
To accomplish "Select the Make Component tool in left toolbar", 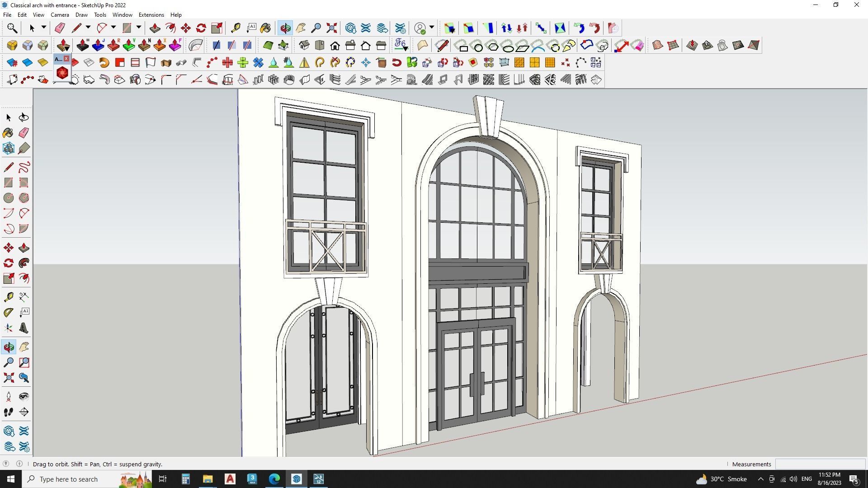I will [9, 148].
